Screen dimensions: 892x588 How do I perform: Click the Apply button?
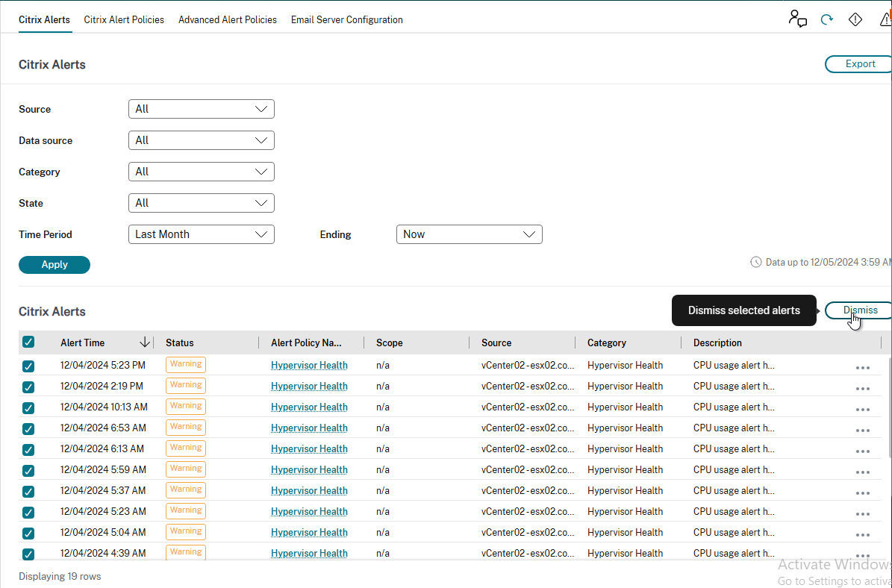54,264
